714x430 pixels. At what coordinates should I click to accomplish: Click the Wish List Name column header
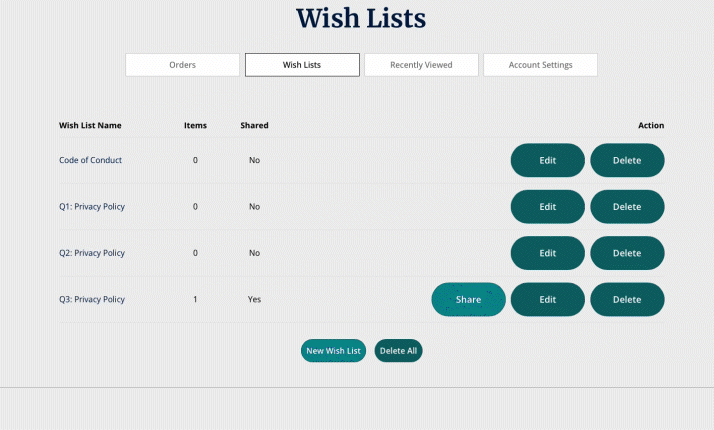click(90, 125)
